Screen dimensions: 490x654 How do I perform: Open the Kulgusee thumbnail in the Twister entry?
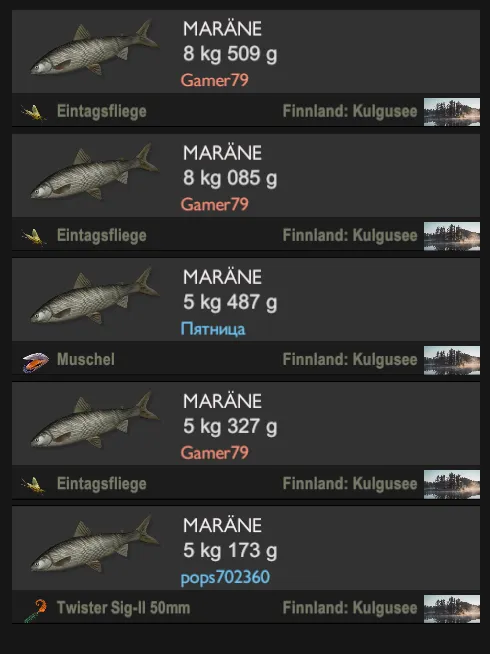452,609
